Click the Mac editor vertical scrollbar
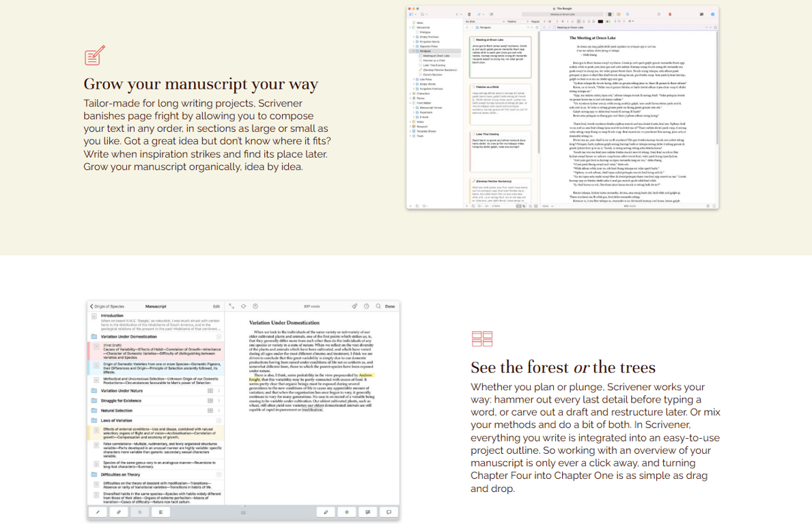 click(716, 88)
